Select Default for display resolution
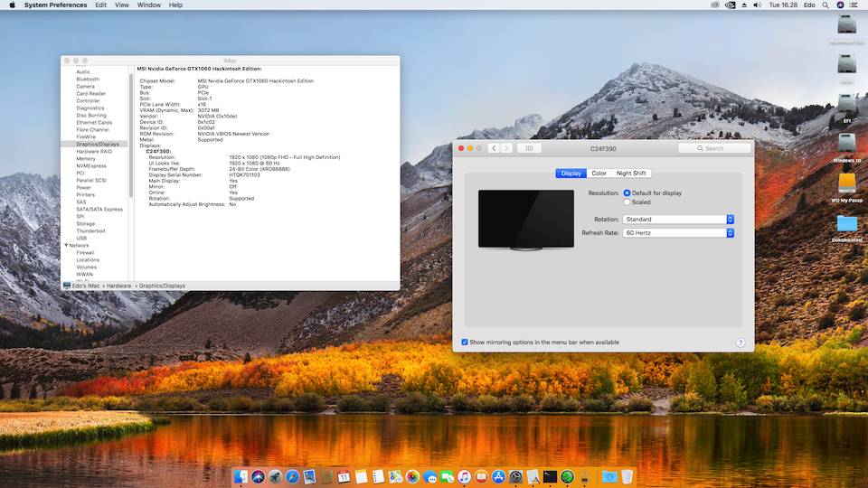868x488 pixels. (x=627, y=192)
